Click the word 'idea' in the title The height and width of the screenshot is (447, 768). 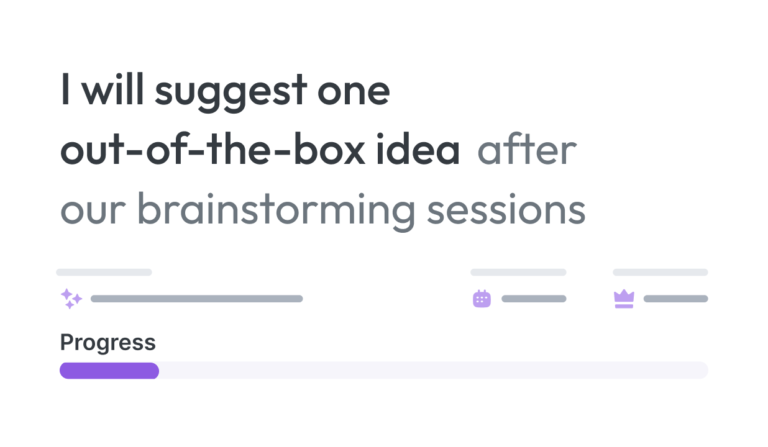click(418, 150)
